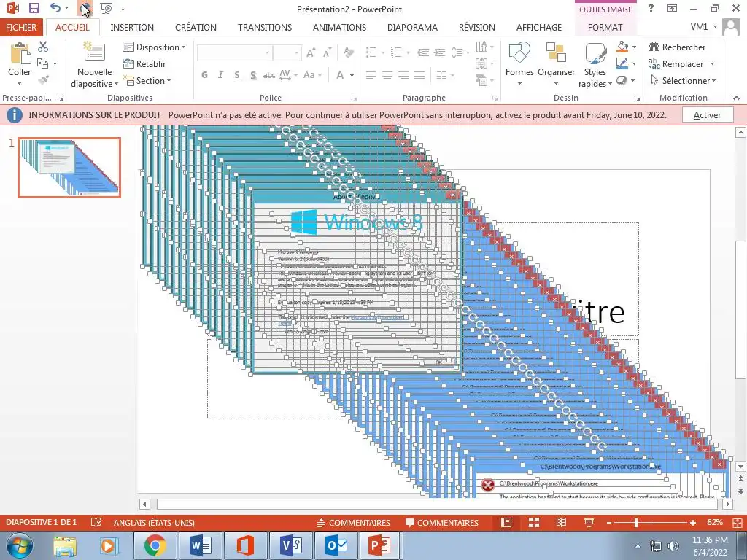Click shape fill paint bucket icon
This screenshot has height=560, width=747.
(x=622, y=46)
